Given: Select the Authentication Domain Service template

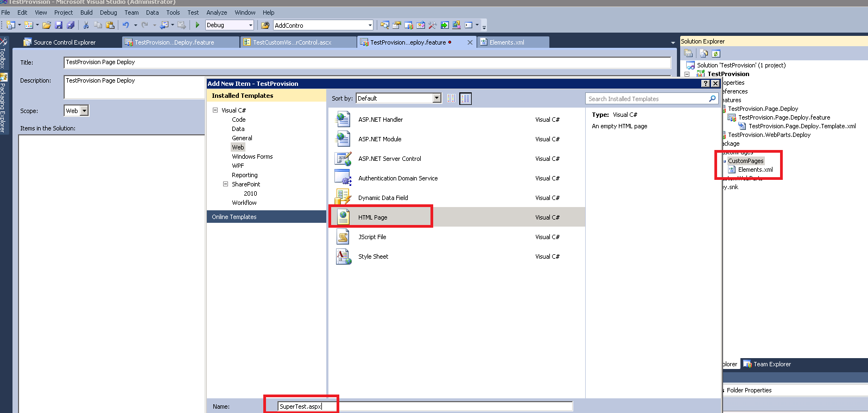Looking at the screenshot, I should tap(457, 178).
